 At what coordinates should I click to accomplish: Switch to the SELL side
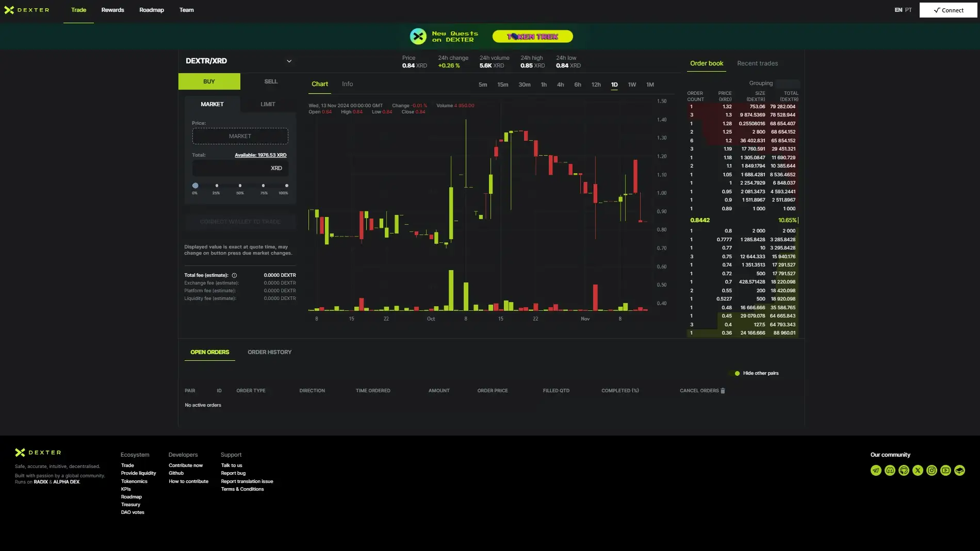pyautogui.click(x=271, y=81)
